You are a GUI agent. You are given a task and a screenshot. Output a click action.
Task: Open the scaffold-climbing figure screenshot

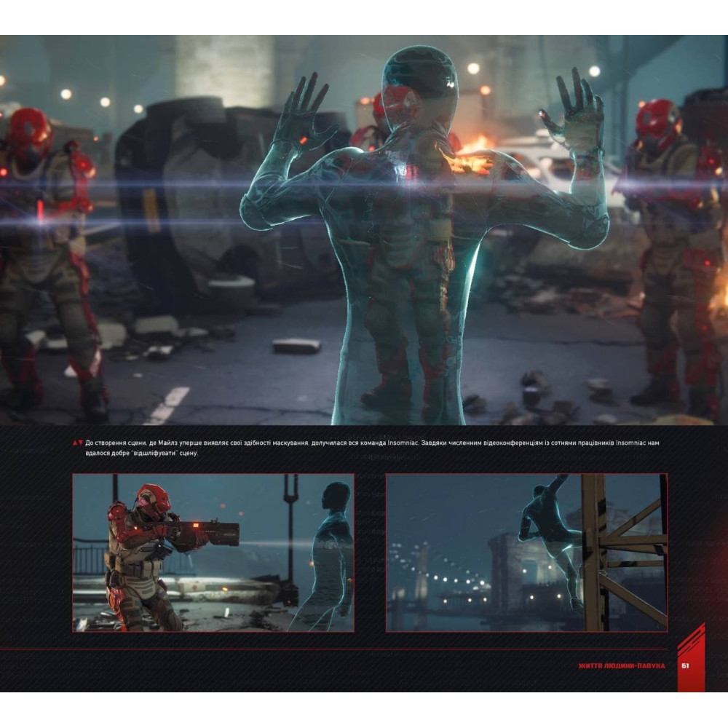pyautogui.click(x=526, y=553)
